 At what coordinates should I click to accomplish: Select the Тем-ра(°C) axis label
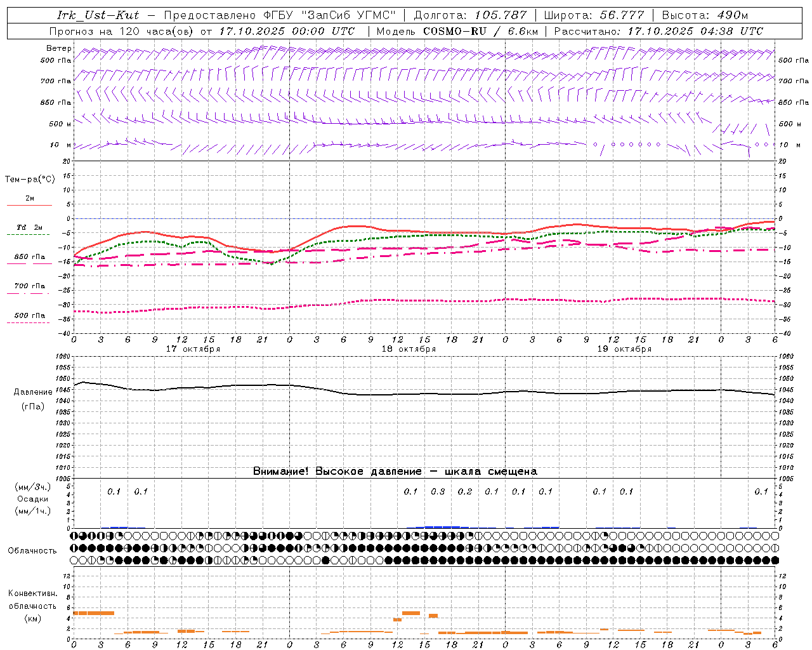[30, 180]
